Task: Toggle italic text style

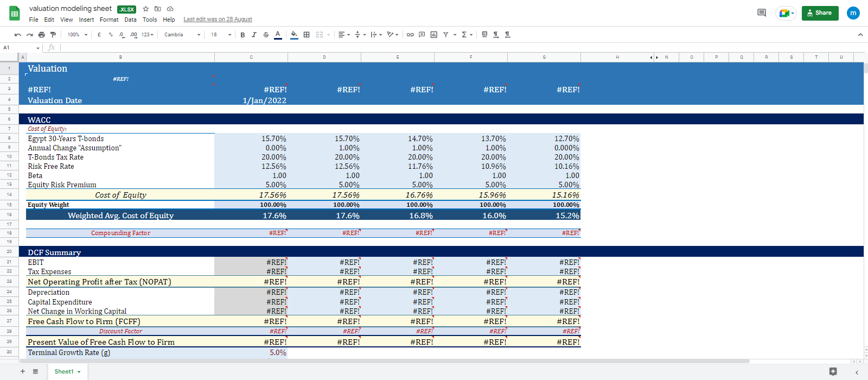Action: pyautogui.click(x=254, y=35)
